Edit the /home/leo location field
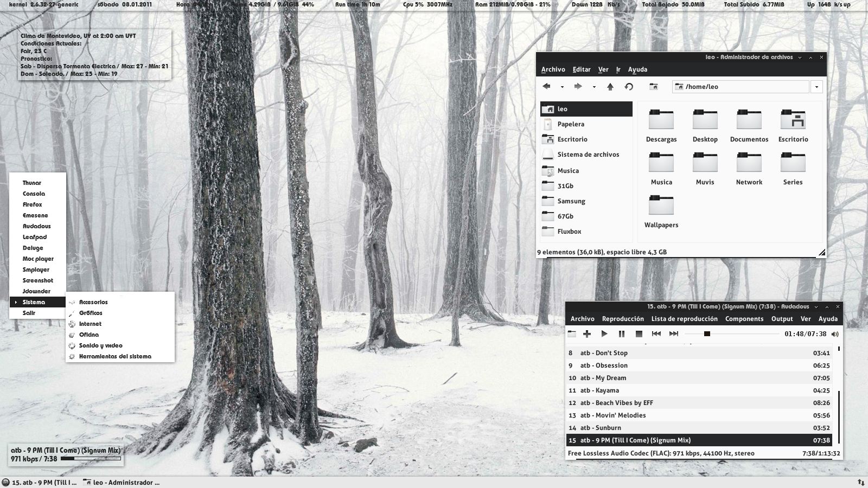Screen dimensions: 868x488 coord(741,87)
